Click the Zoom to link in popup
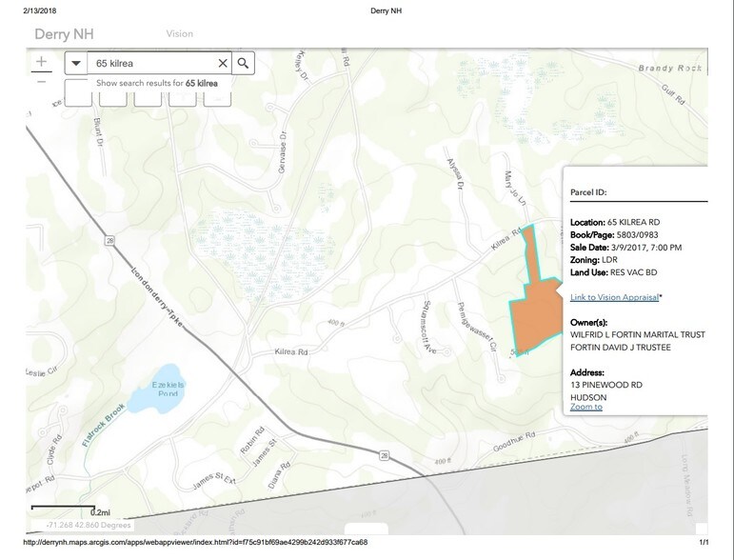This screenshot has height=560, width=734. [585, 407]
